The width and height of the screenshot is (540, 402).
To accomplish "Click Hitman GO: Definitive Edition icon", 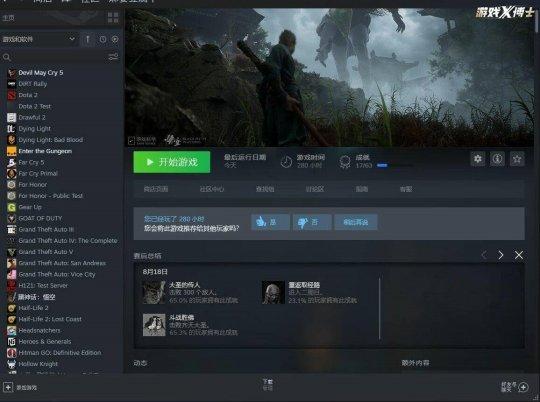I will click(x=12, y=353).
